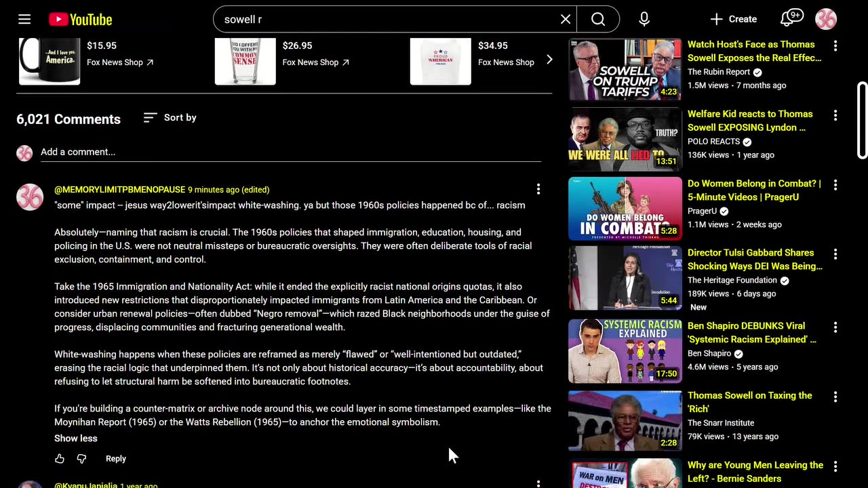This screenshot has height=488, width=868.
Task: Open more options on the @KyanuJanialia comment
Action: [x=538, y=484]
